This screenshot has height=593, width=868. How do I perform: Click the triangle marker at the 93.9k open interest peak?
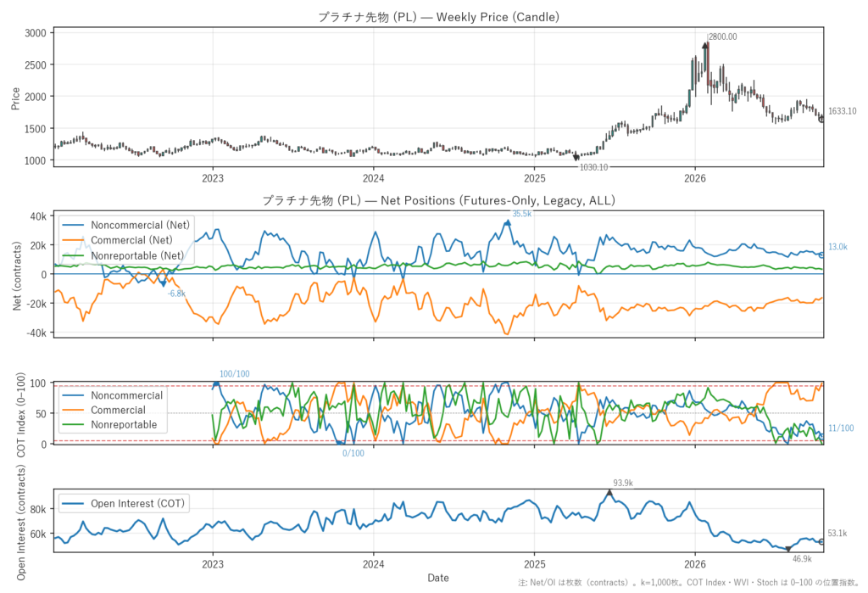[x=609, y=492]
